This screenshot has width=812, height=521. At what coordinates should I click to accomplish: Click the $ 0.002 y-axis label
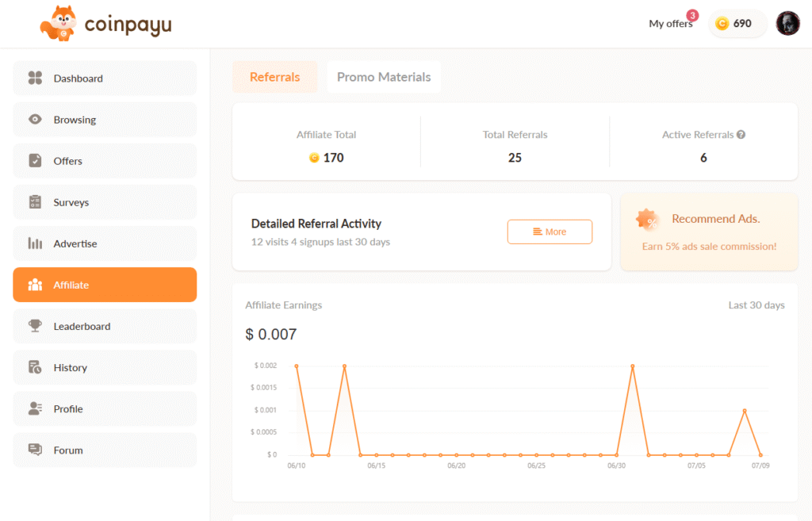pyautogui.click(x=265, y=366)
